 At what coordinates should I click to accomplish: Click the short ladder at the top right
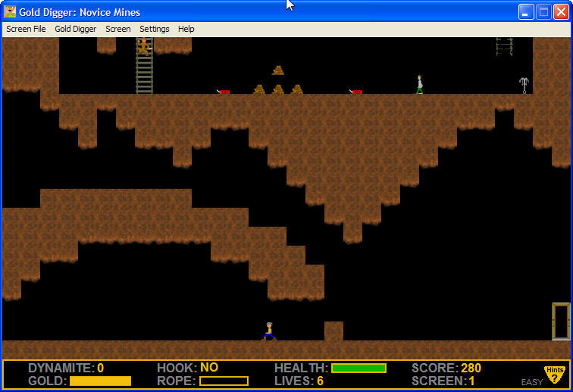pyautogui.click(x=504, y=46)
